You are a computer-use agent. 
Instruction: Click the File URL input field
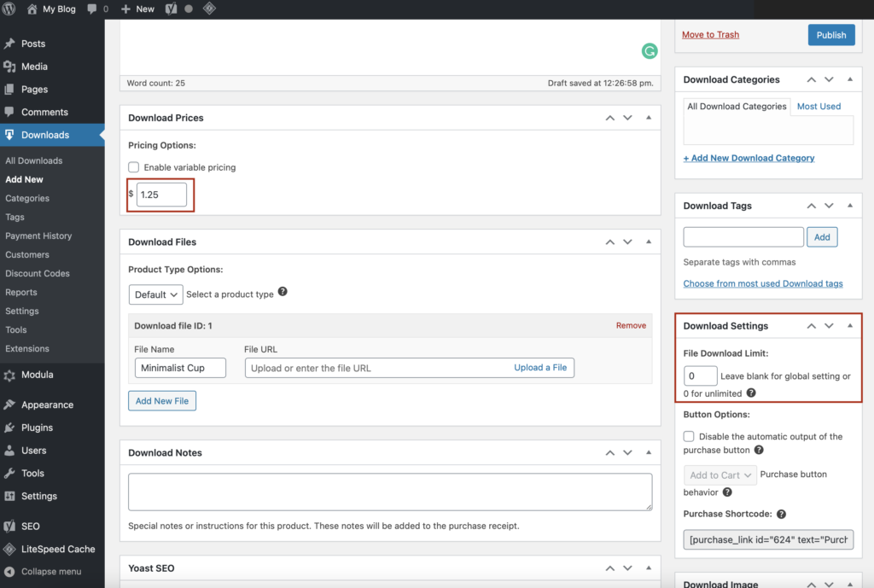coord(409,368)
